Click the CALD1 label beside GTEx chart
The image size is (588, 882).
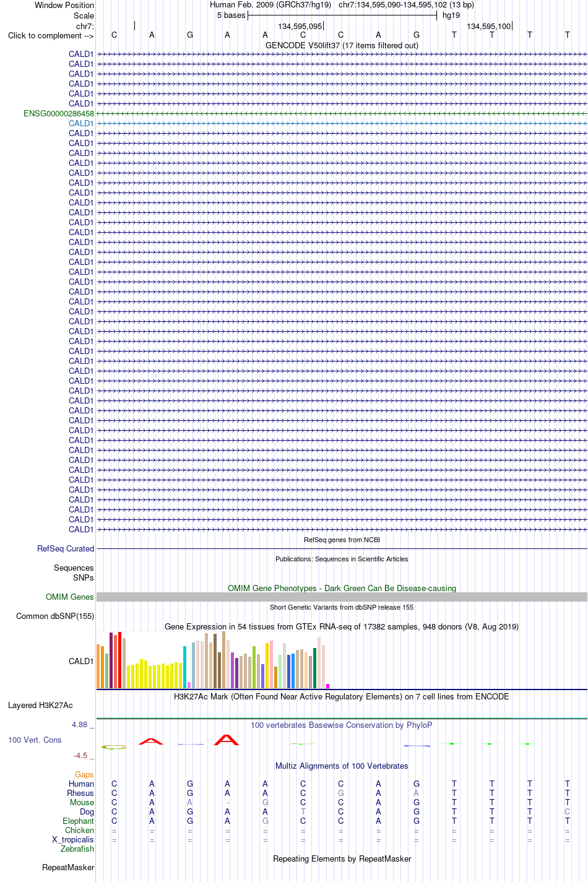[81, 661]
